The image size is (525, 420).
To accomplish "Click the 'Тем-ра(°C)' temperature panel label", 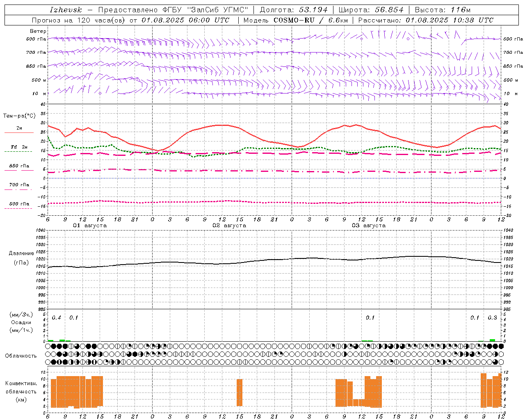I will click(x=19, y=116).
